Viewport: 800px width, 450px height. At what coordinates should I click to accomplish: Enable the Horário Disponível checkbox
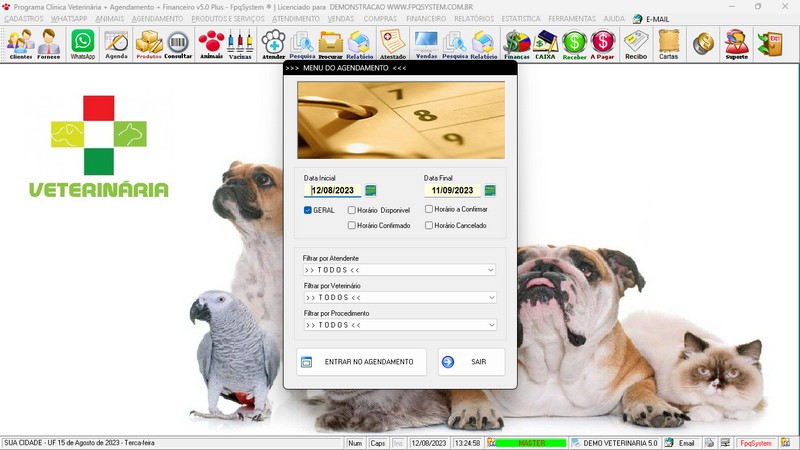click(x=352, y=210)
